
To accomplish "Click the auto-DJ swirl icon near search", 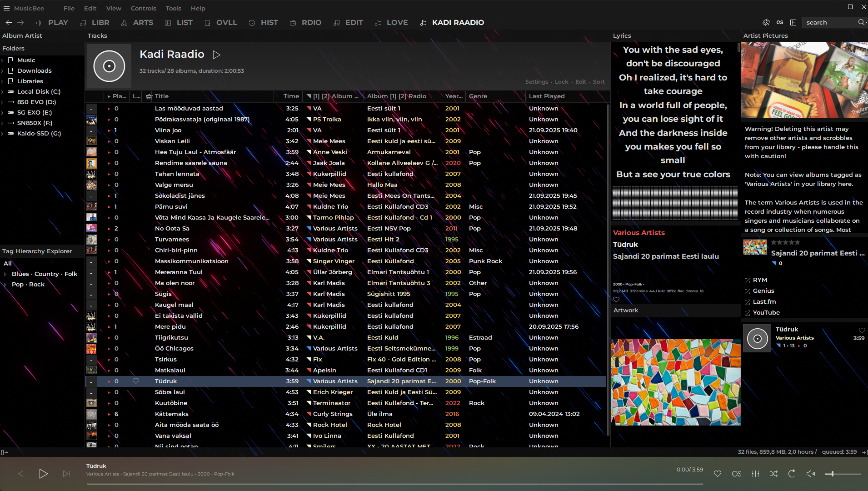I will (766, 22).
